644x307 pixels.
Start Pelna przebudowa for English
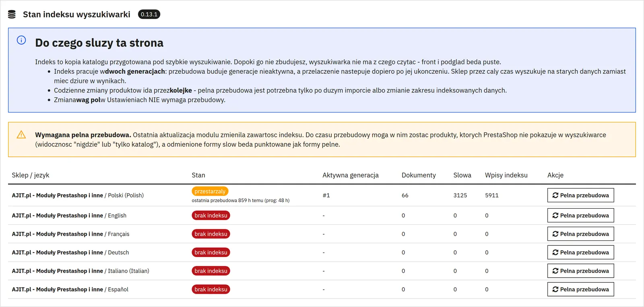580,215
